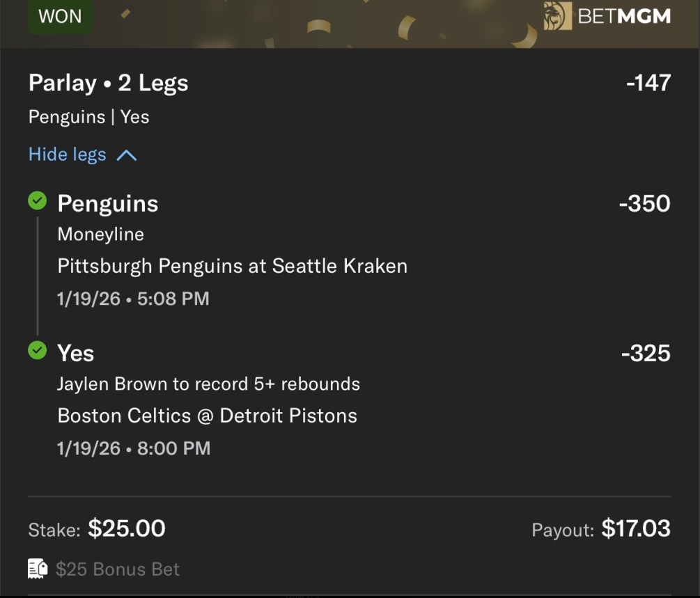Click the WON status badge

pos(60,16)
